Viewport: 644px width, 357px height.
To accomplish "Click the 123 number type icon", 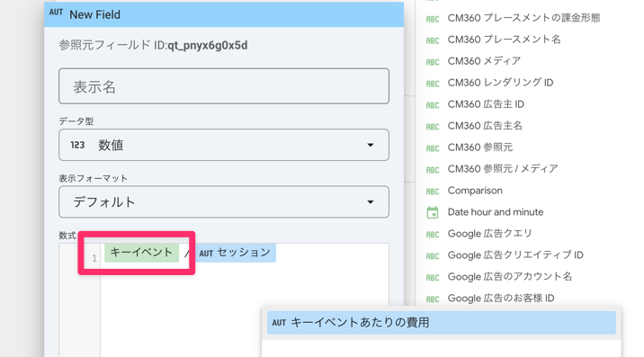I will click(x=77, y=145).
